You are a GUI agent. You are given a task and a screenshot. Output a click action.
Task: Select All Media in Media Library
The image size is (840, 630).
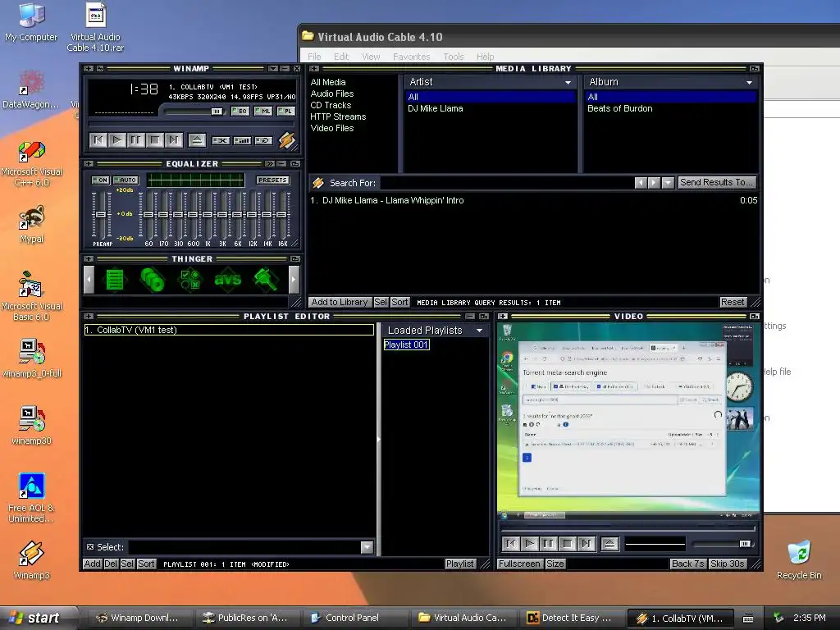coord(328,82)
